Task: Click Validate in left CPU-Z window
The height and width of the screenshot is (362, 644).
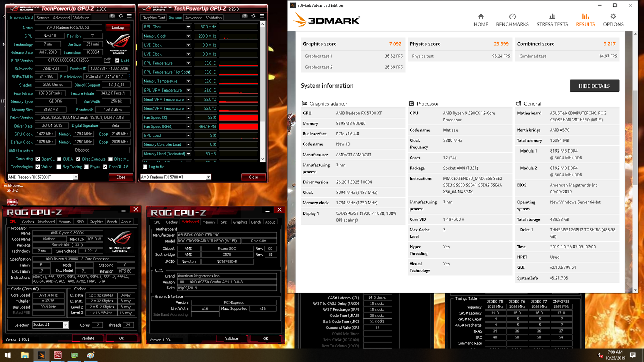Action: (x=88, y=338)
